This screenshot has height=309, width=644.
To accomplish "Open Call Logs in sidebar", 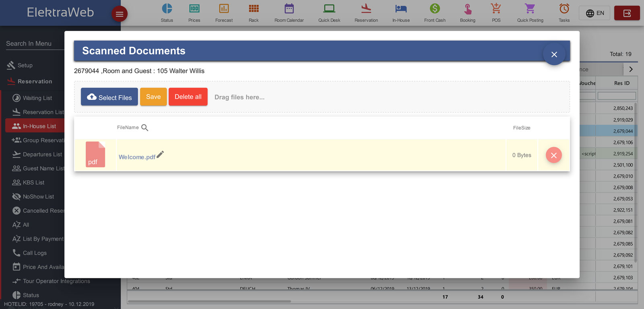I will (35, 253).
